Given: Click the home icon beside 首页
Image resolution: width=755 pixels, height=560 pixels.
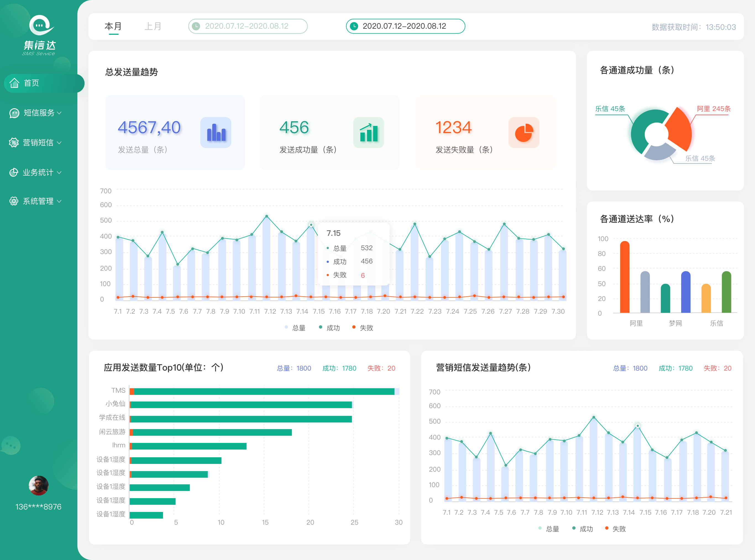Looking at the screenshot, I should click(x=14, y=83).
